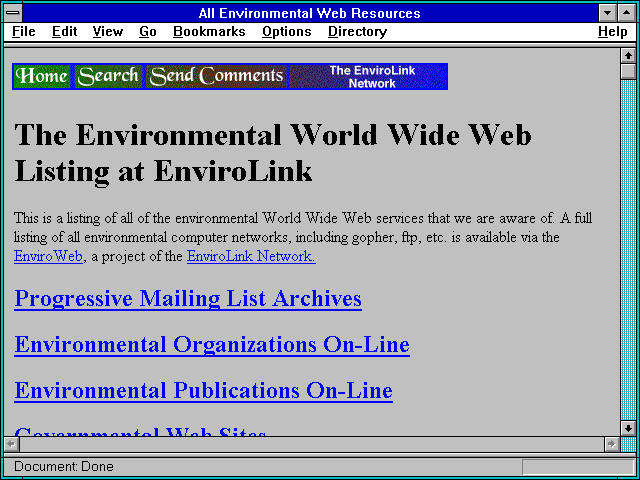Click the vertical scrollbar up arrow
Image resolution: width=640 pixels, height=480 pixels.
point(628,56)
